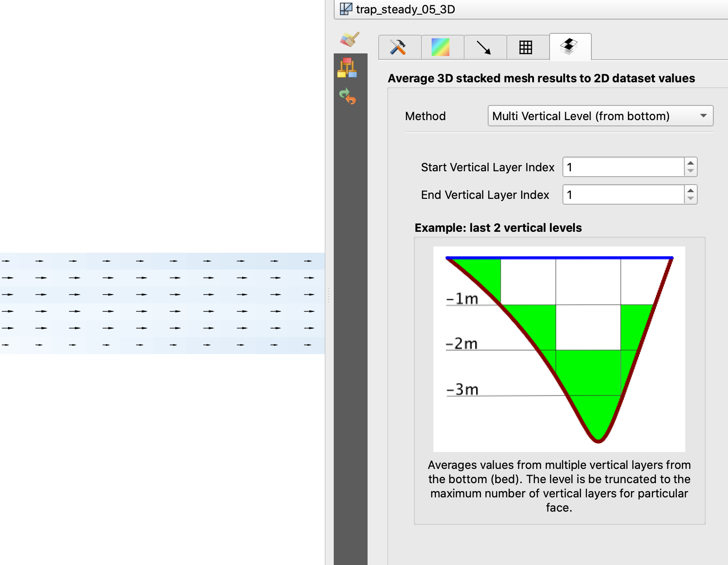Click the mesh layer icon beside trap_steady_05_3D
Viewport: 728px width, 565px height.
pos(346,9)
